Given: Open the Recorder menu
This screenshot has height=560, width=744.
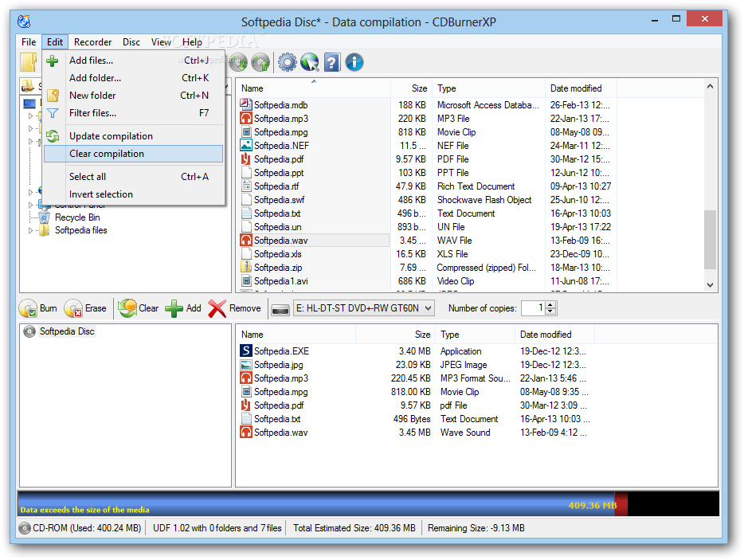Looking at the screenshot, I should tap(92, 41).
